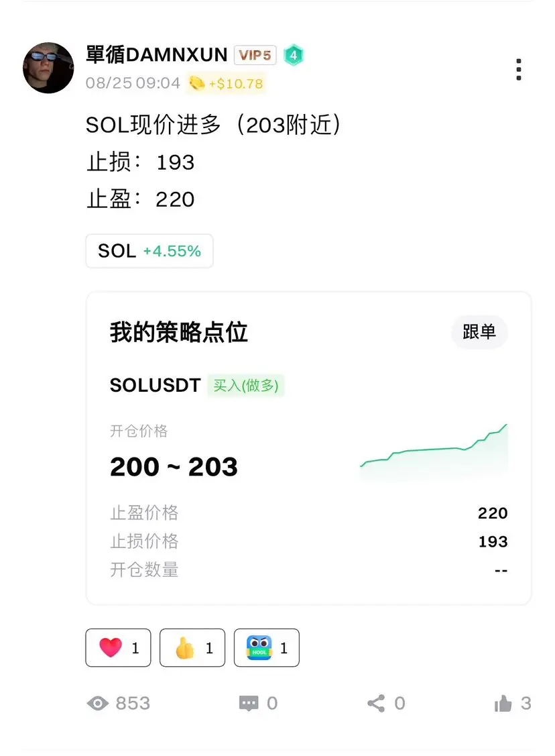The height and width of the screenshot is (756, 555).
Task: Open the SOLUSDT price mini chart
Action: click(434, 451)
